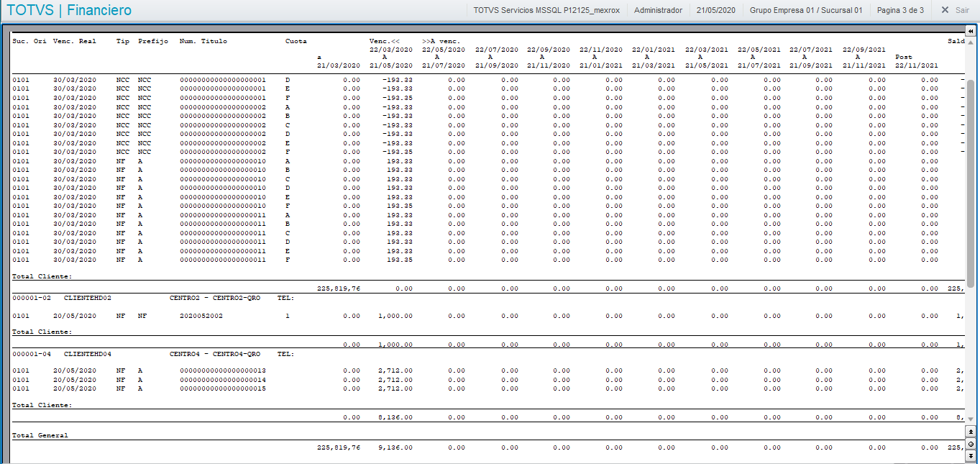Screen dimensions: 980x464
Task: Click the 21/09/2021 header date
Action: pyautogui.click(x=811, y=65)
